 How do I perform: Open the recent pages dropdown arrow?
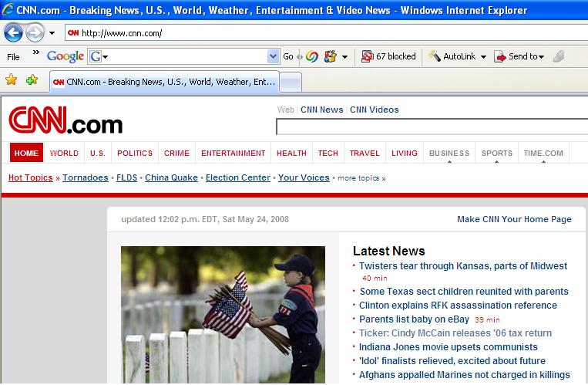point(52,33)
